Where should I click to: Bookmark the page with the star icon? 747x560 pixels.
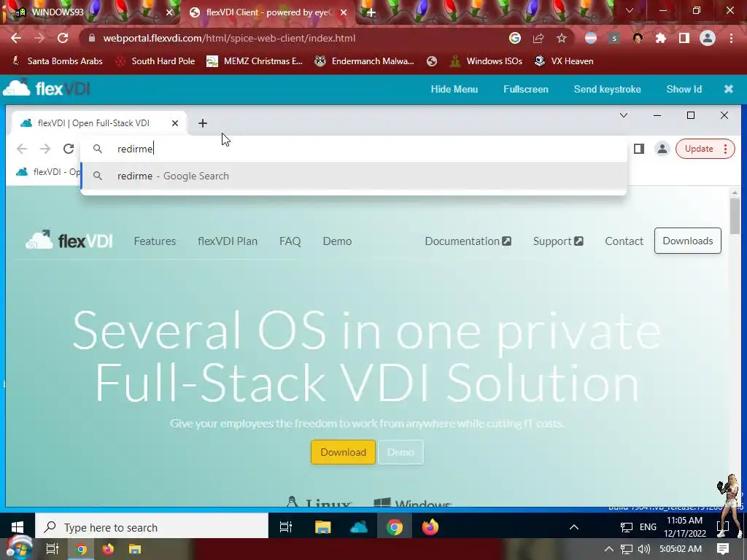coord(562,38)
